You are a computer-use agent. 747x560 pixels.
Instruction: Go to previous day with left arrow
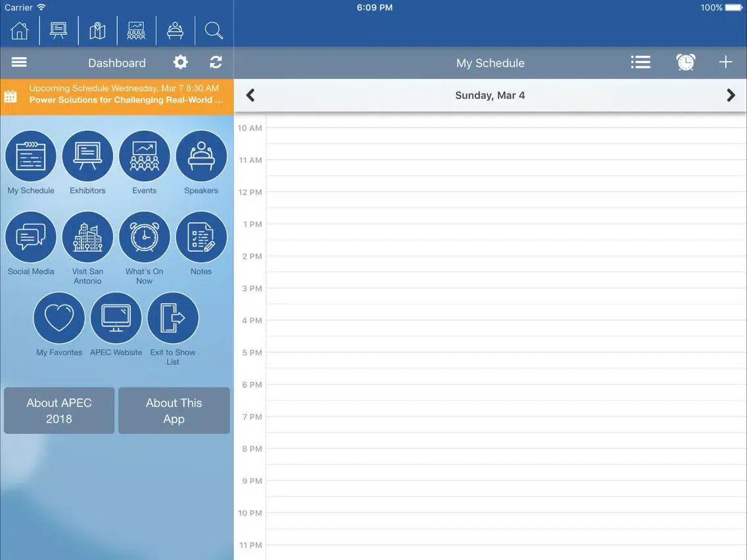click(x=251, y=95)
